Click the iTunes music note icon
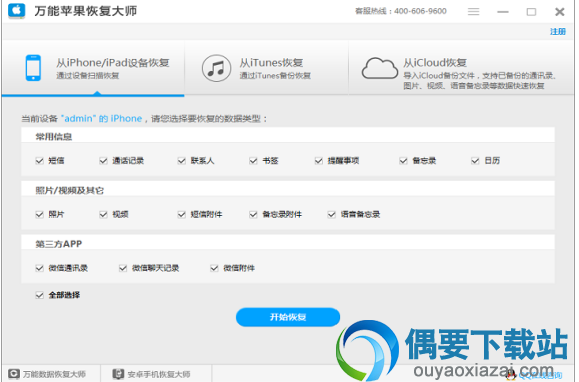The height and width of the screenshot is (382, 579). point(216,68)
